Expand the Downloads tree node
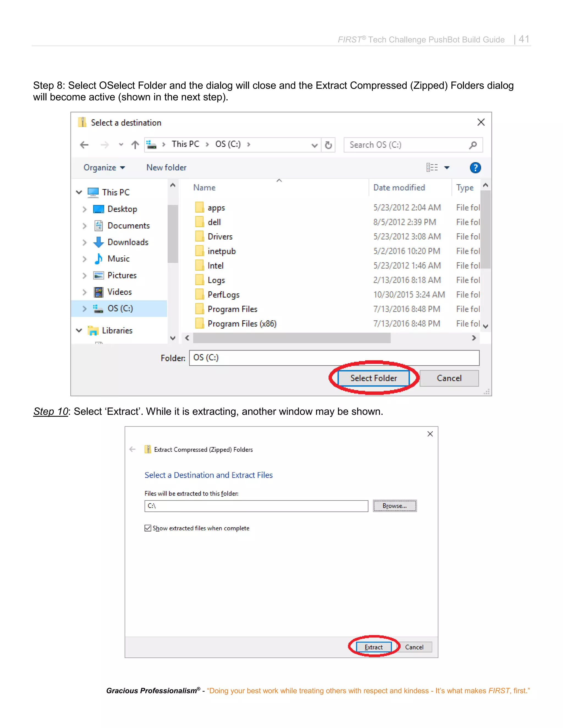This screenshot has height=728, width=563. click(x=85, y=242)
